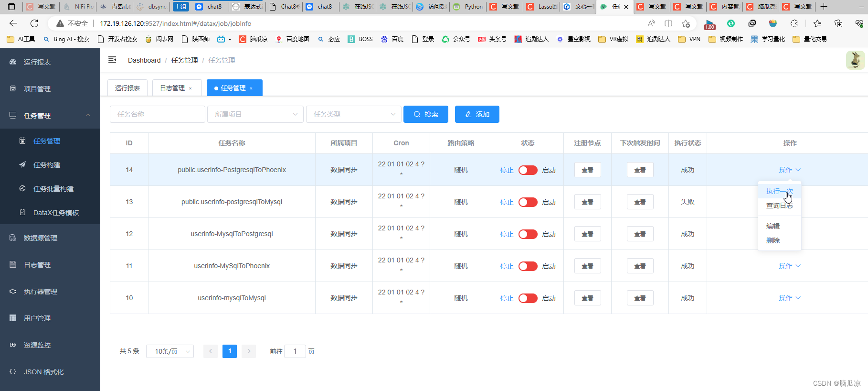Click the 用户管理 sidebar icon

click(13, 318)
